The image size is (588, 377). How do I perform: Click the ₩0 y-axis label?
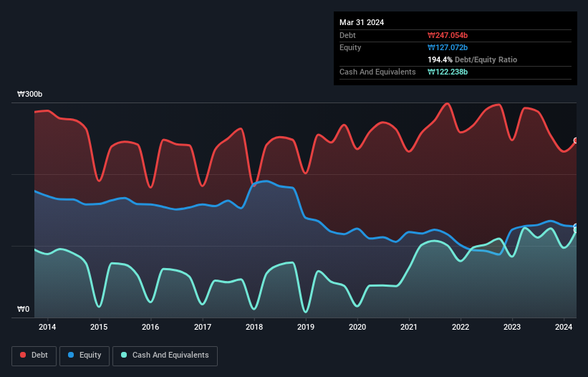(x=23, y=309)
